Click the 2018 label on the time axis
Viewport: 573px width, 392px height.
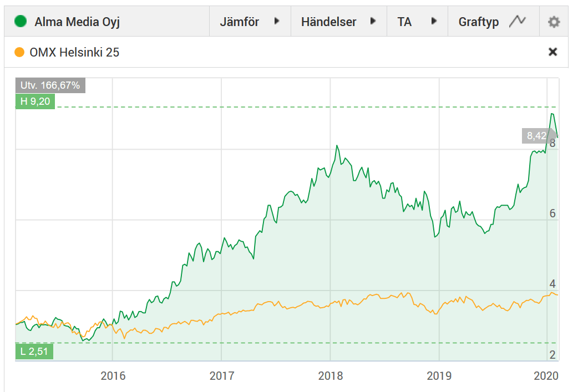[331, 375]
